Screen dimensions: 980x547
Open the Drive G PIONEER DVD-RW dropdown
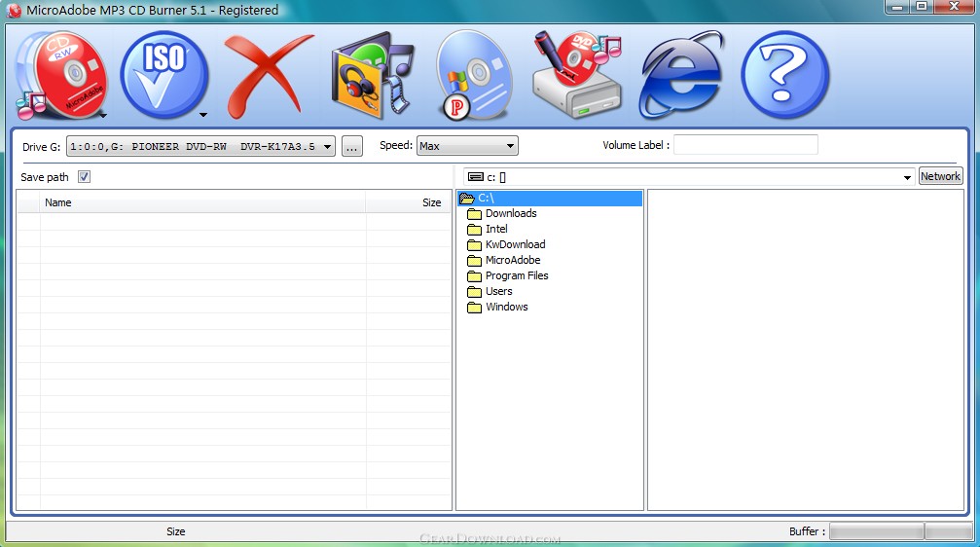[200, 146]
